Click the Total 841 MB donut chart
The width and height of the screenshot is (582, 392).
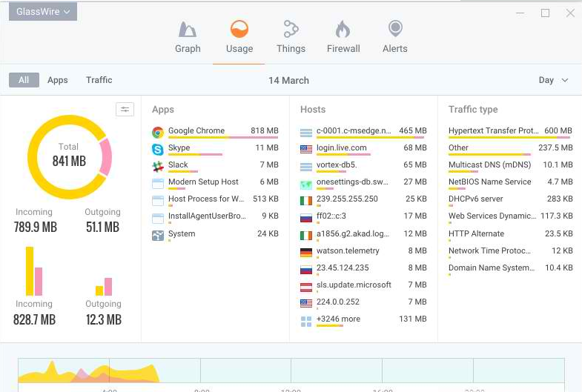click(x=70, y=157)
